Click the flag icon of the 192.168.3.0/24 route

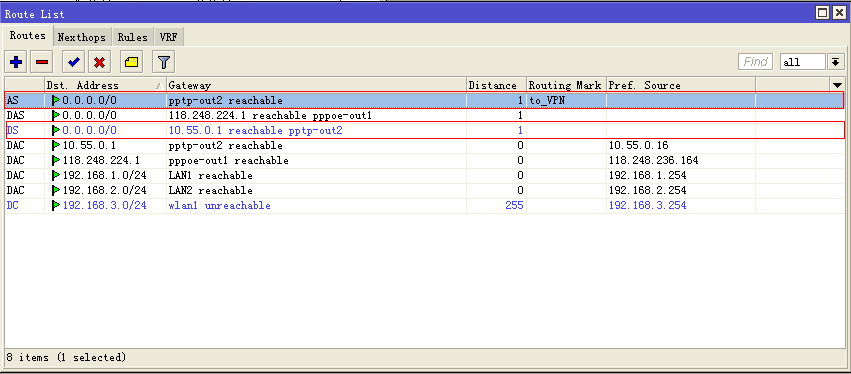56,206
